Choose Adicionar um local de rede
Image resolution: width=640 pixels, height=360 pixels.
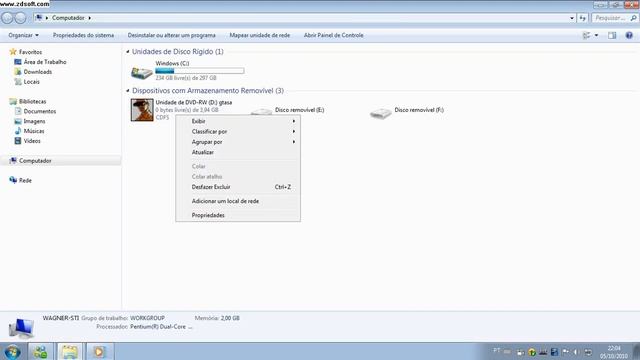click(x=238, y=201)
